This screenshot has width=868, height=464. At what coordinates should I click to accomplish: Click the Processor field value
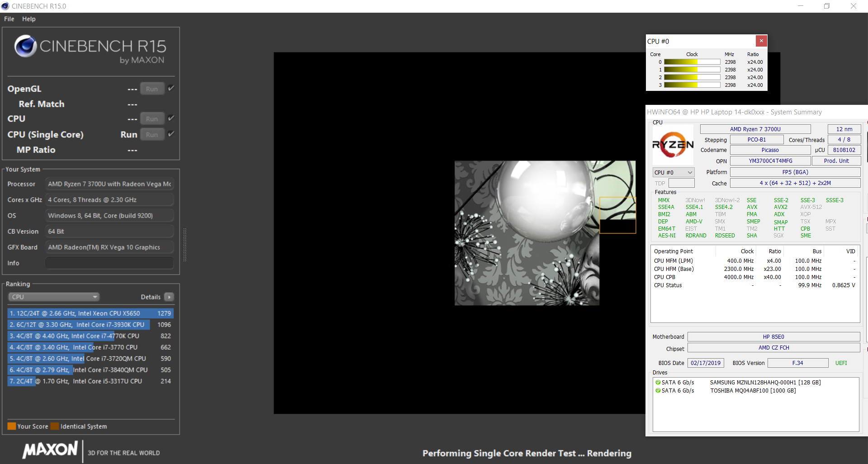109,184
